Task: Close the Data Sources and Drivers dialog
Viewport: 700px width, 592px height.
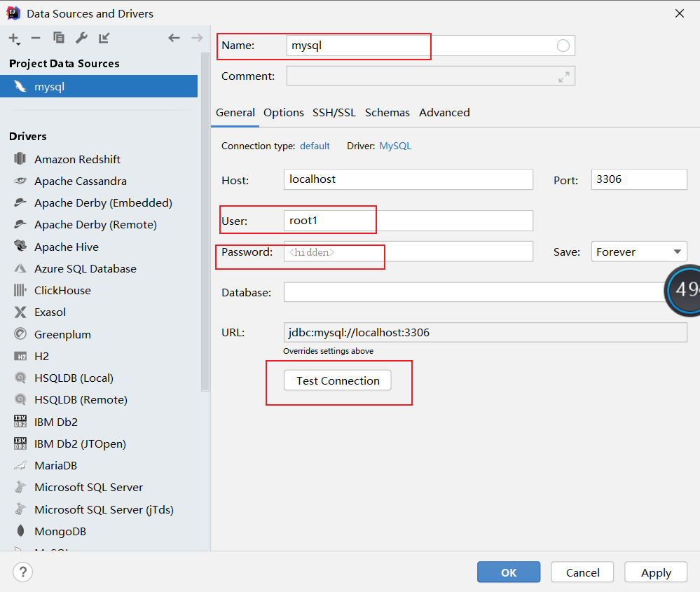Action: (x=680, y=13)
